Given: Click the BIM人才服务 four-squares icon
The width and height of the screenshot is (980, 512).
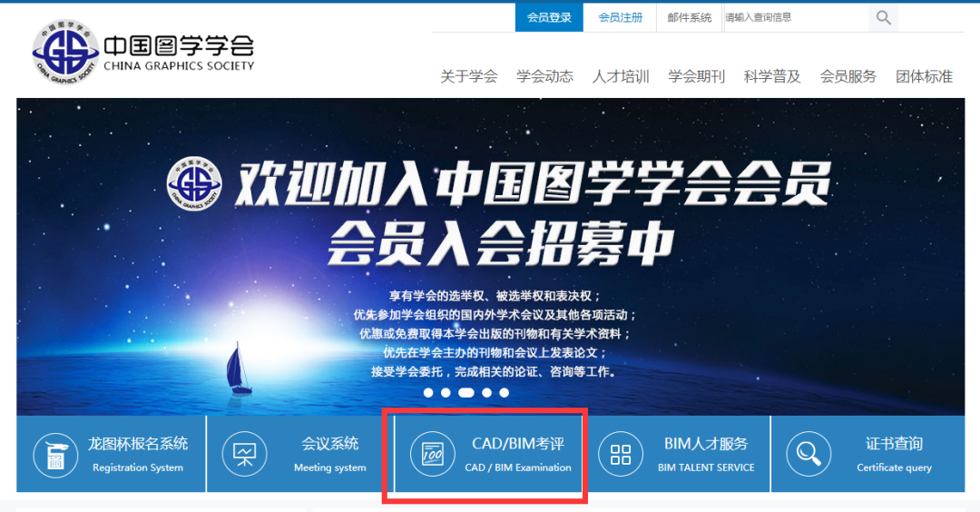Looking at the screenshot, I should click(x=621, y=455).
